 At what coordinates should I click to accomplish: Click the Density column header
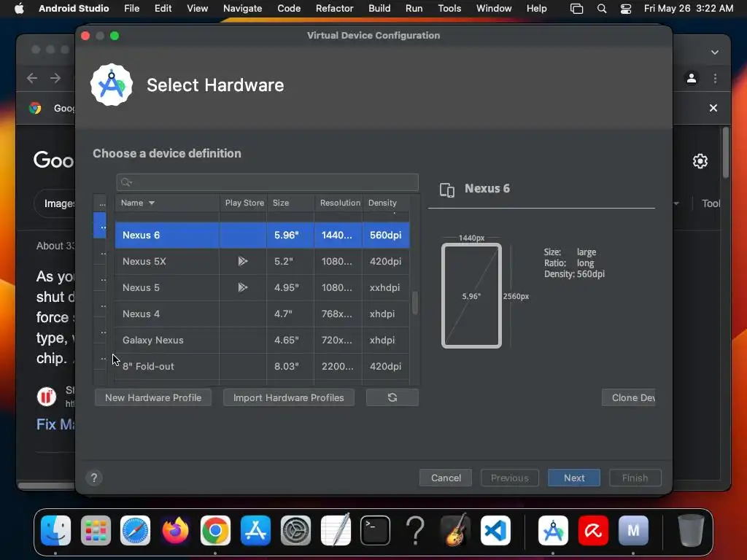click(386, 203)
